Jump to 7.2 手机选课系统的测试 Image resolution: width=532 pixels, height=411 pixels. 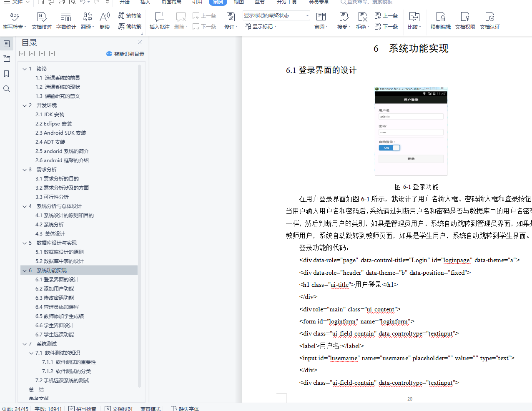62,381
